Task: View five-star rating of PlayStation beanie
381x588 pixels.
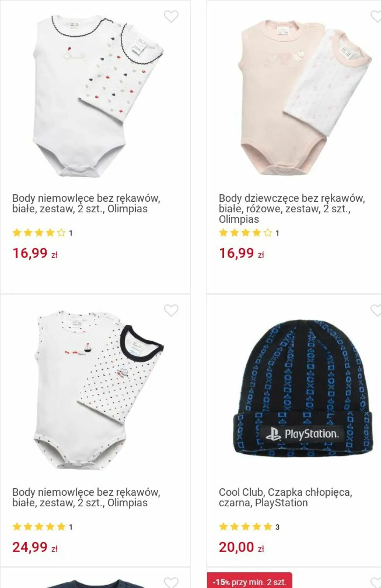Action: coord(245,526)
